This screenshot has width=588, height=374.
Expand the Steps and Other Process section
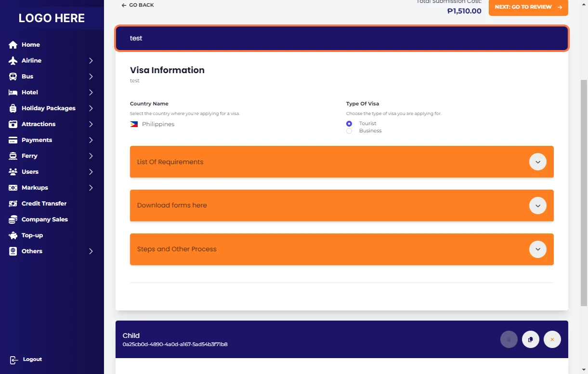pyautogui.click(x=537, y=249)
